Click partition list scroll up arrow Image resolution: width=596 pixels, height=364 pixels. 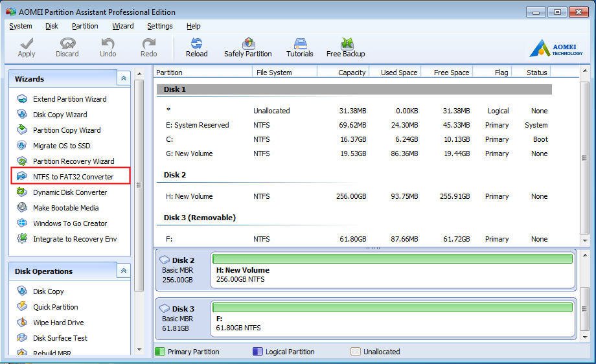click(585, 71)
